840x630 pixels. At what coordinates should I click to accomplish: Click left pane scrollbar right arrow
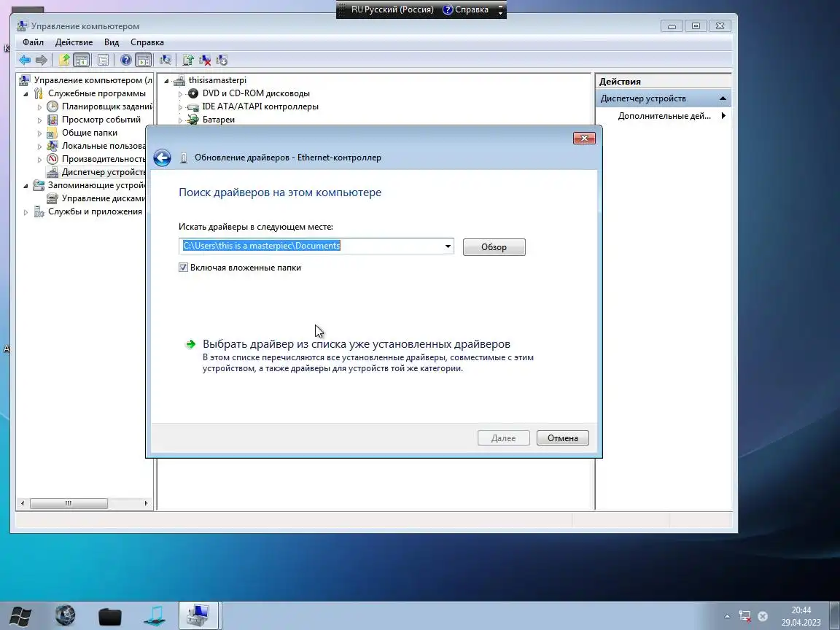click(146, 504)
